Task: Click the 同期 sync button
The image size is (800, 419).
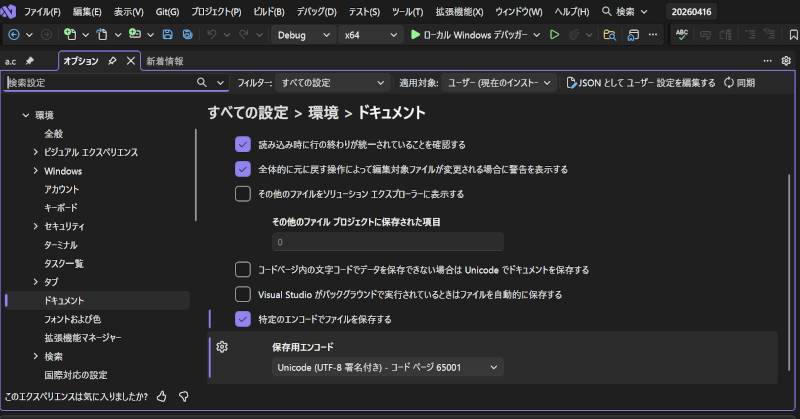Action: pos(739,83)
